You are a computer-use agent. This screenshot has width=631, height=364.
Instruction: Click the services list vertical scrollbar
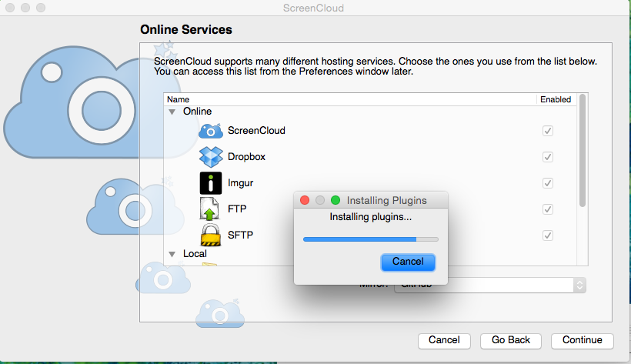point(583,151)
